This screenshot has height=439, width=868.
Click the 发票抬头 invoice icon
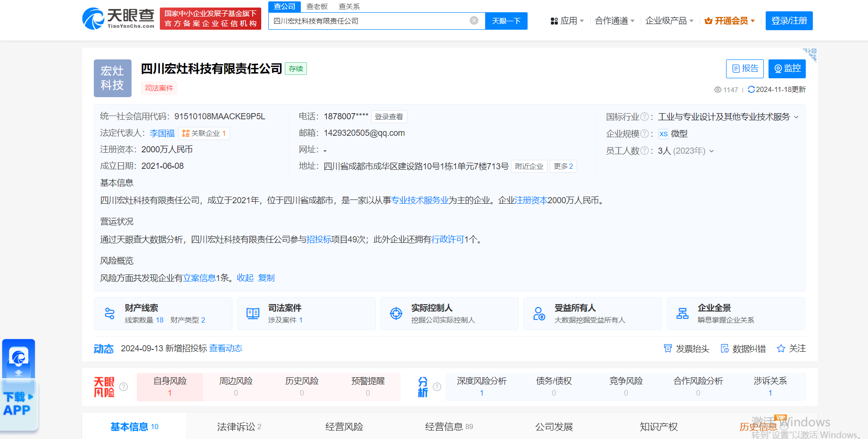(x=668, y=348)
